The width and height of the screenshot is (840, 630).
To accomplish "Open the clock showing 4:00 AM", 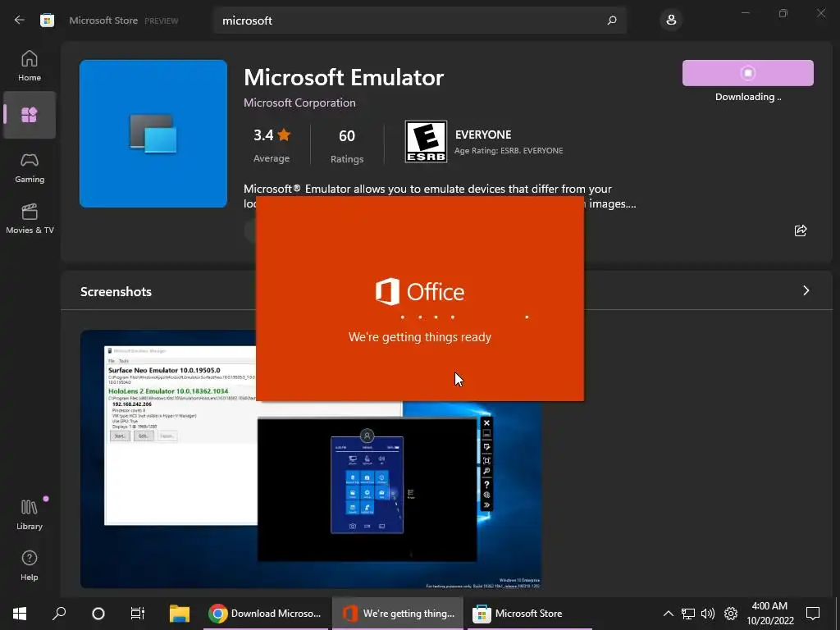I will [769, 614].
